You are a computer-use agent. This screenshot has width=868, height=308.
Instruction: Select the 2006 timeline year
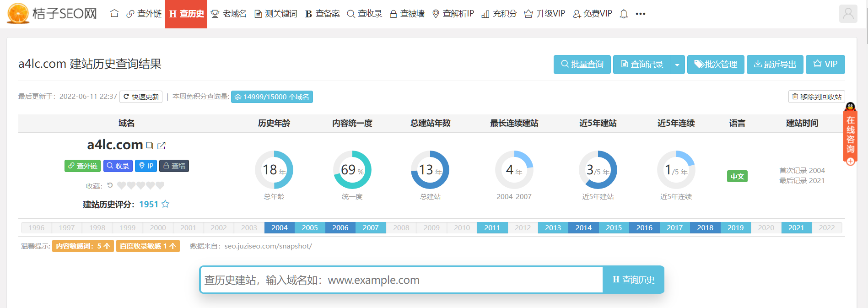coord(340,227)
